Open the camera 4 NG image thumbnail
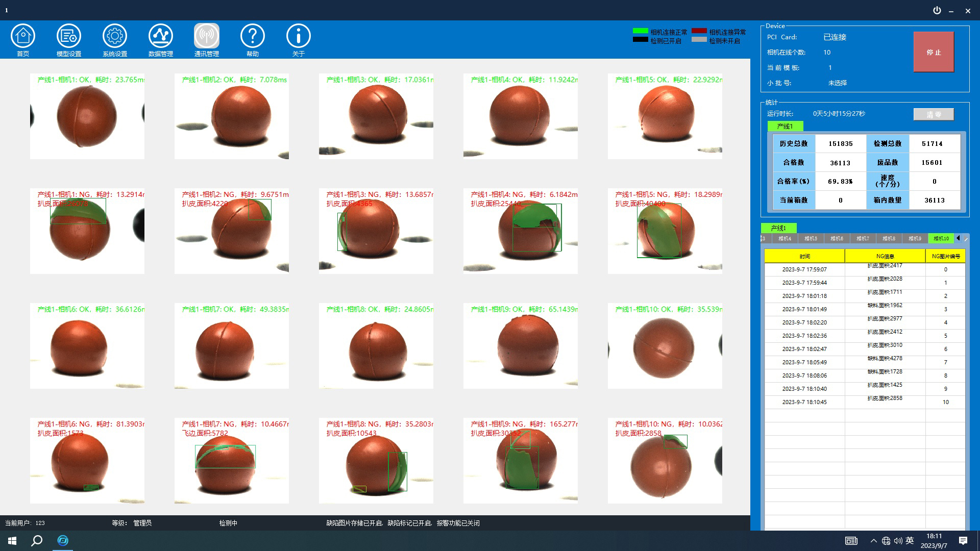The width and height of the screenshot is (980, 551). pyautogui.click(x=520, y=231)
